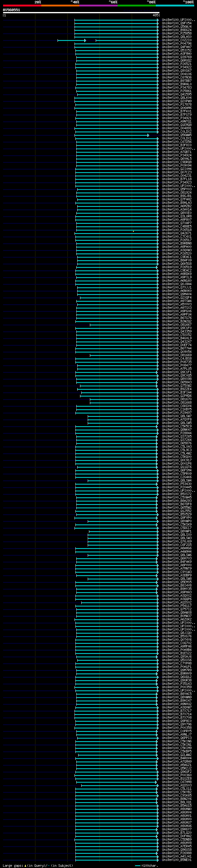Screen dimensions: 197x868
Task: Select UniRef100_P25861 label
Action: tap(176, 91)
